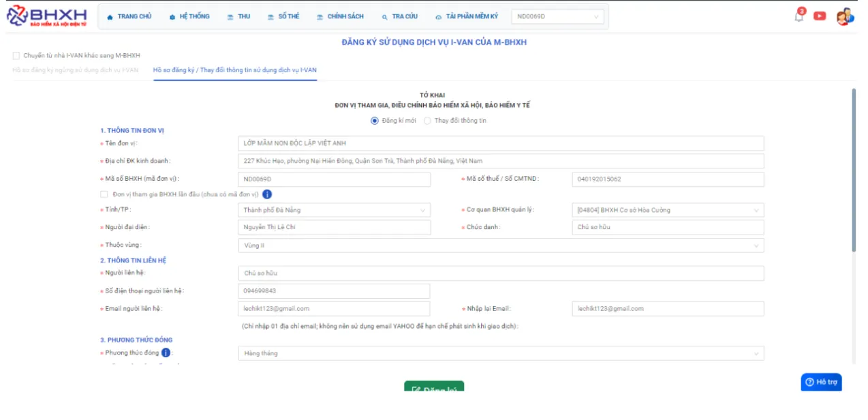Click the page vertical scrollbar

pos(854,170)
